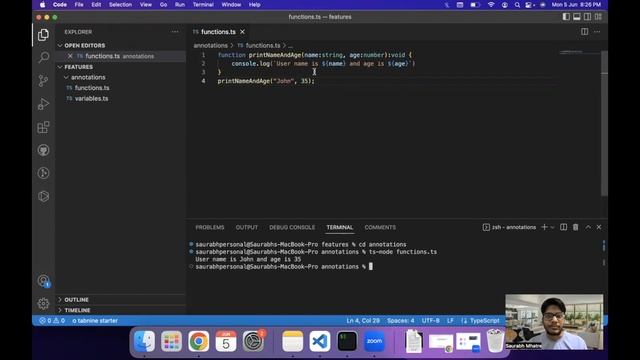The width and height of the screenshot is (640, 360).
Task: Switch to the Debug Console tab
Action: pyautogui.click(x=292, y=227)
